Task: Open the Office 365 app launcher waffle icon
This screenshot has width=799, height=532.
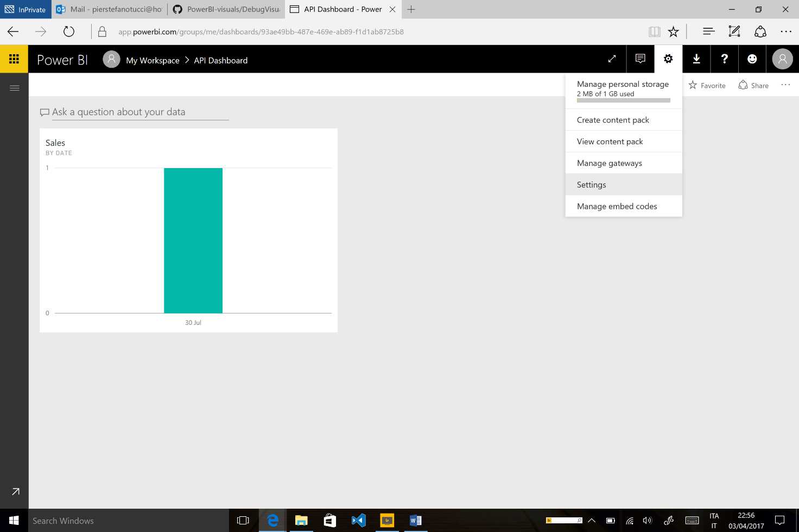Action: [14, 59]
